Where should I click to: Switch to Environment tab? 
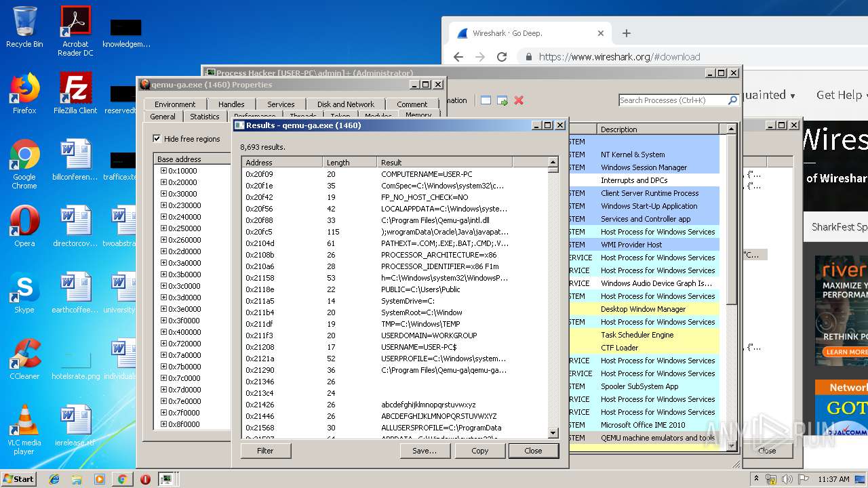[175, 104]
